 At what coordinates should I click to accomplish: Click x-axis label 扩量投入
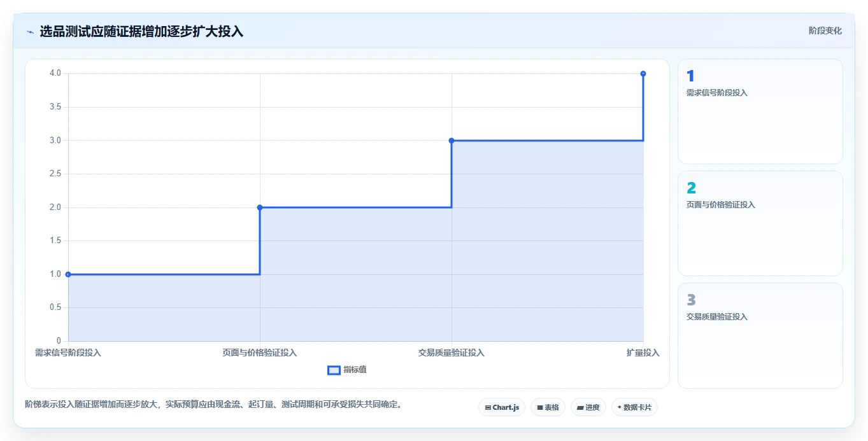[x=643, y=353]
